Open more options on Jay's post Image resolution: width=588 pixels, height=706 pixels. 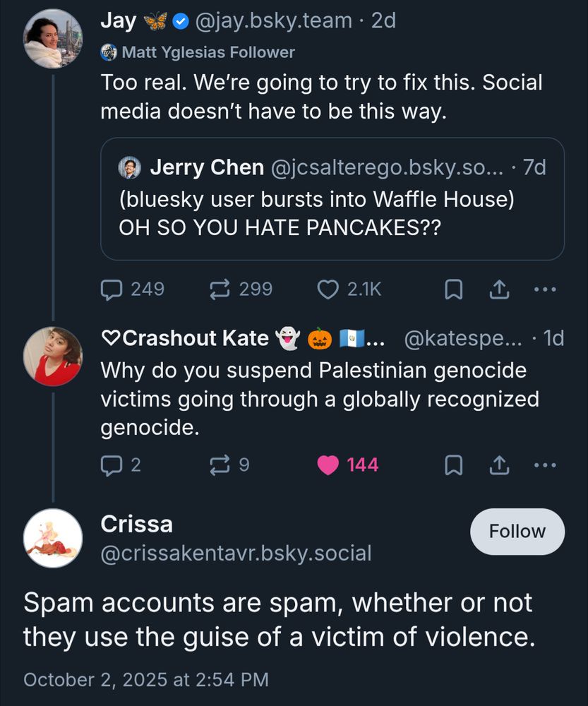[x=544, y=289]
